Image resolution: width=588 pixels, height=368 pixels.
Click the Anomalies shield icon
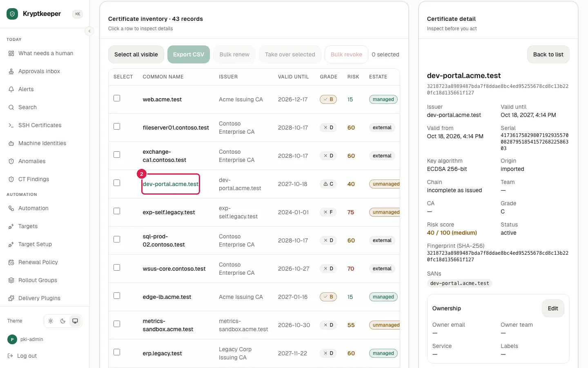coord(11,161)
